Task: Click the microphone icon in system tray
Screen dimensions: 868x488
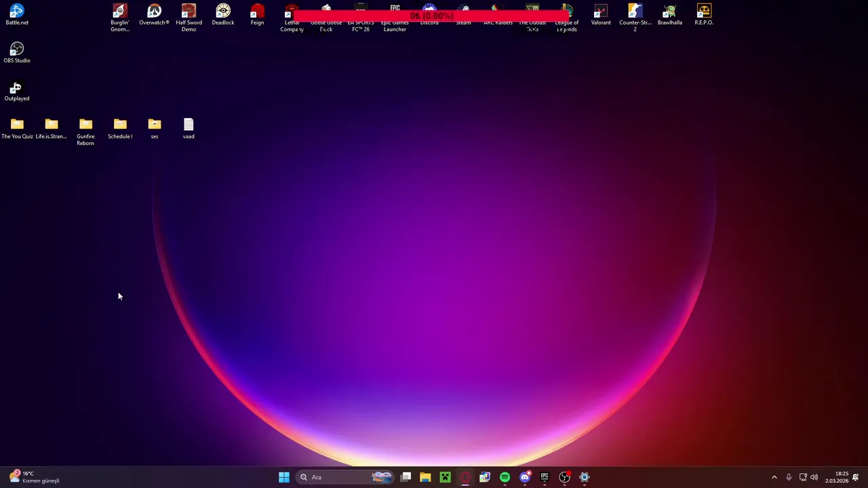Action: pyautogui.click(x=789, y=477)
